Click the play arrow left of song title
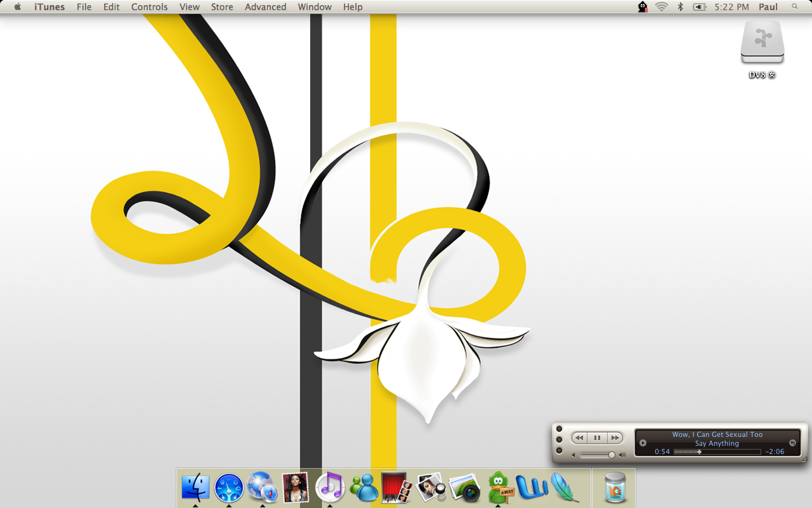This screenshot has width=812, height=508. 643,443
